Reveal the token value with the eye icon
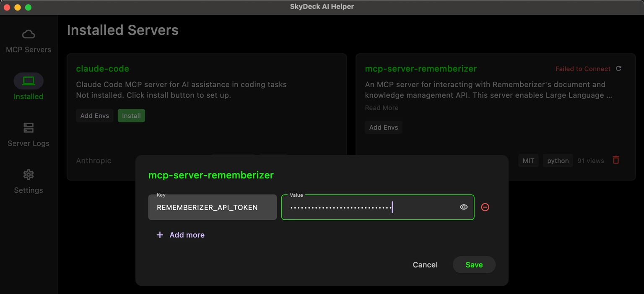 (x=463, y=207)
